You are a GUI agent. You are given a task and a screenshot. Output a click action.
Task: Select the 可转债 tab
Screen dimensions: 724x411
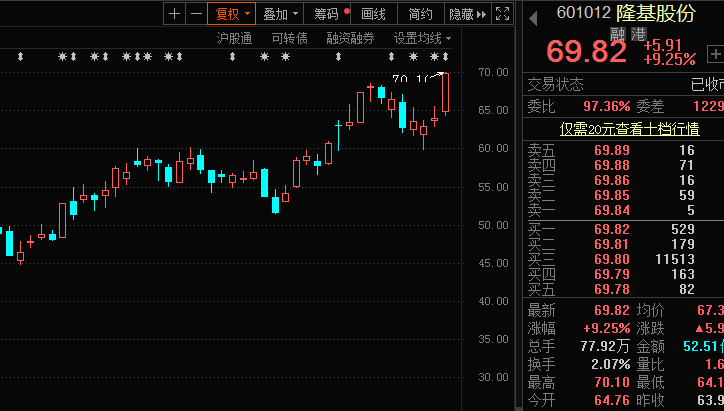click(289, 38)
